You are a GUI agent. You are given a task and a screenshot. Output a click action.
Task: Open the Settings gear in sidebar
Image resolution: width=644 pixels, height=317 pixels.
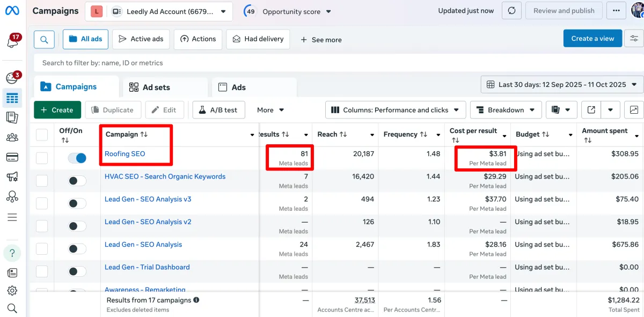click(x=12, y=290)
